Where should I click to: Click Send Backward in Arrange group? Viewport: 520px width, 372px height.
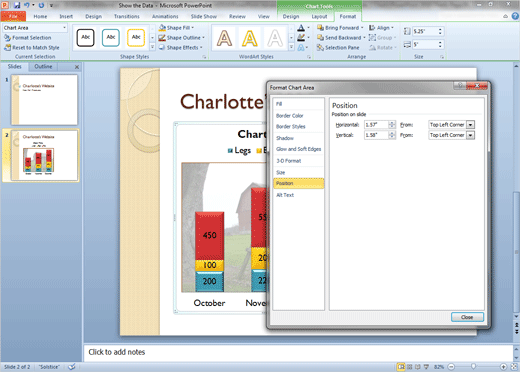[x=341, y=38]
